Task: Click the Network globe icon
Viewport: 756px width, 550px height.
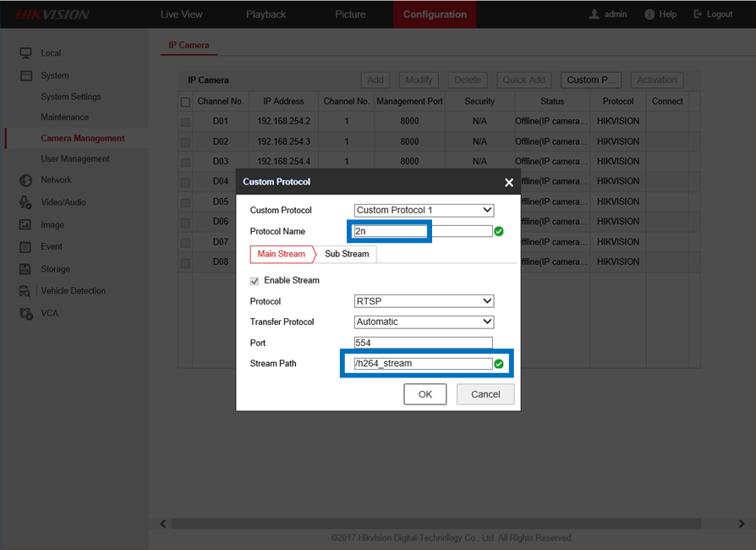Action: pyautogui.click(x=25, y=180)
